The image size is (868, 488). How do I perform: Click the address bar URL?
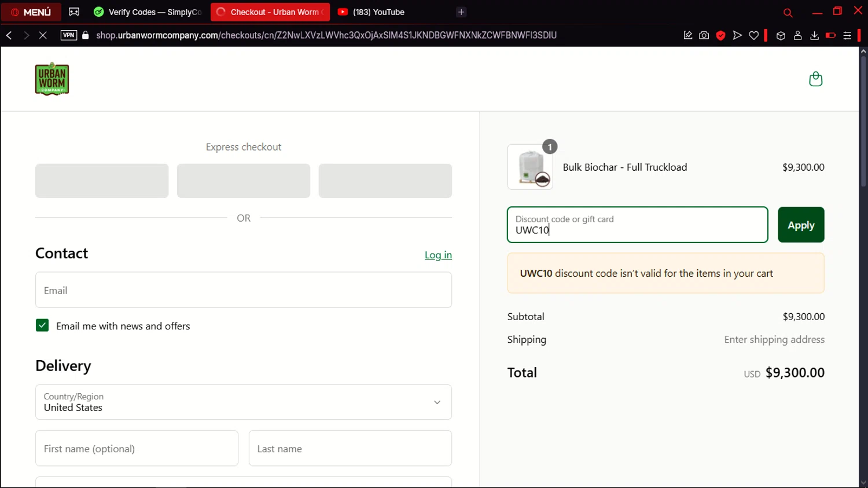point(326,35)
